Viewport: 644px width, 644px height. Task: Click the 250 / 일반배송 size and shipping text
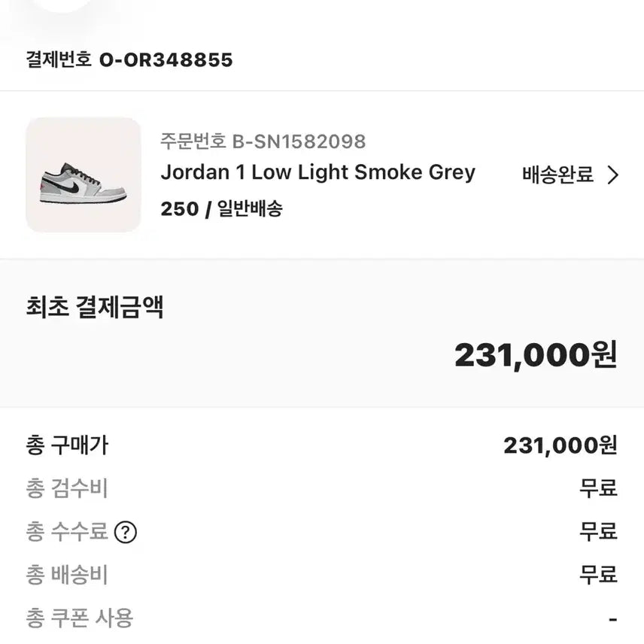click(x=221, y=208)
